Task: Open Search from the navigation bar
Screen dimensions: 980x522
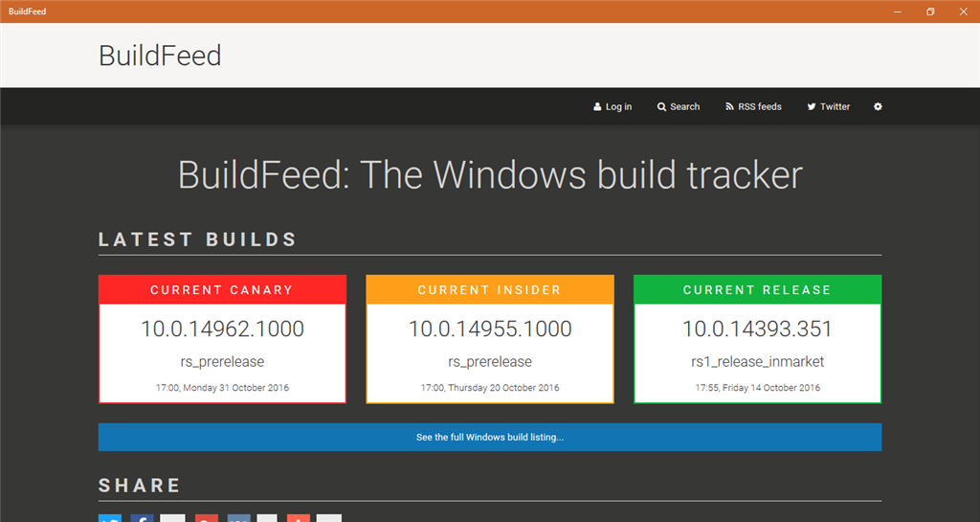Action: (x=679, y=107)
